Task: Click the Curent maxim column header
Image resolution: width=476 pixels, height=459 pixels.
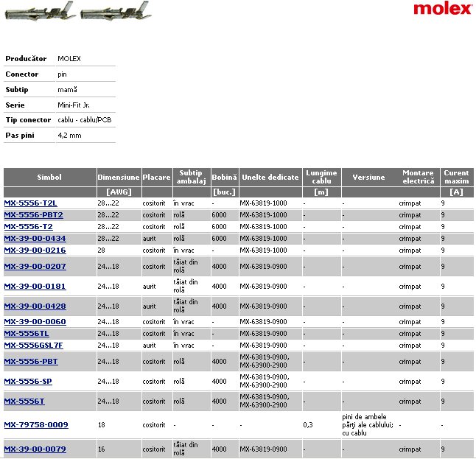Action: click(x=457, y=178)
